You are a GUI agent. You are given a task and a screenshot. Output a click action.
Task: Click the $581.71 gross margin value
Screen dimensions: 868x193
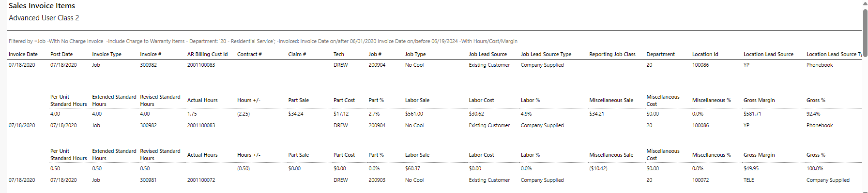(x=752, y=114)
